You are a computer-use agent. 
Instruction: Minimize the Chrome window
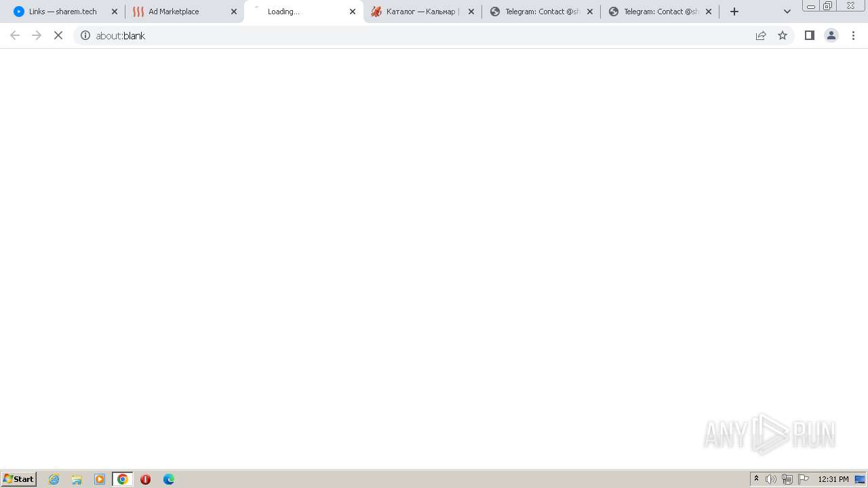(811, 6)
